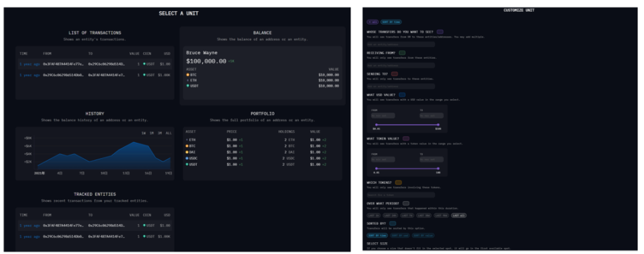The width and height of the screenshot is (644, 254).
Task: Click the USDC asset icon in Portfolio
Action: click(x=187, y=158)
